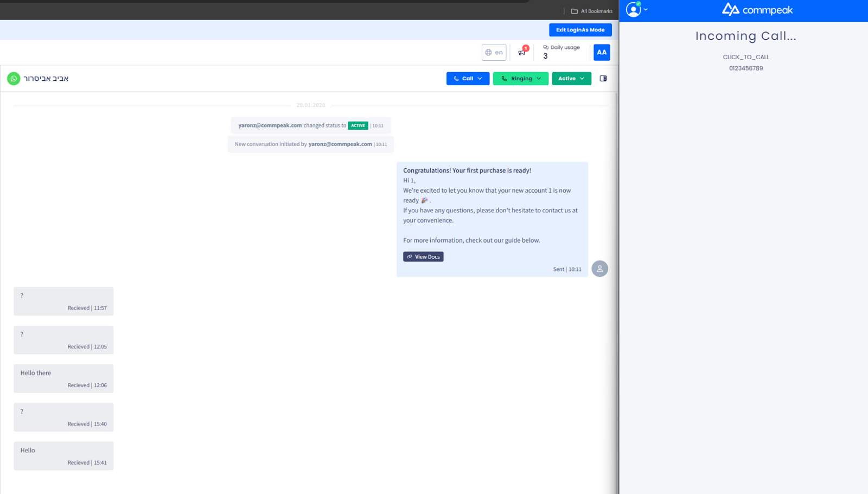Toggle the side panel layout icon
This screenshot has height=494, width=868.
(603, 79)
